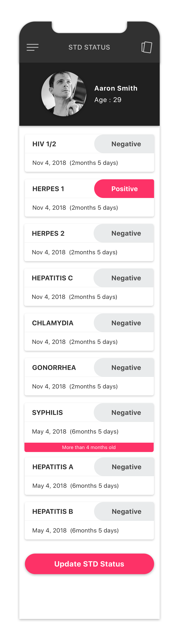179x644 pixels.
Task: Select the Aaron Smith name label
Action: click(116, 88)
